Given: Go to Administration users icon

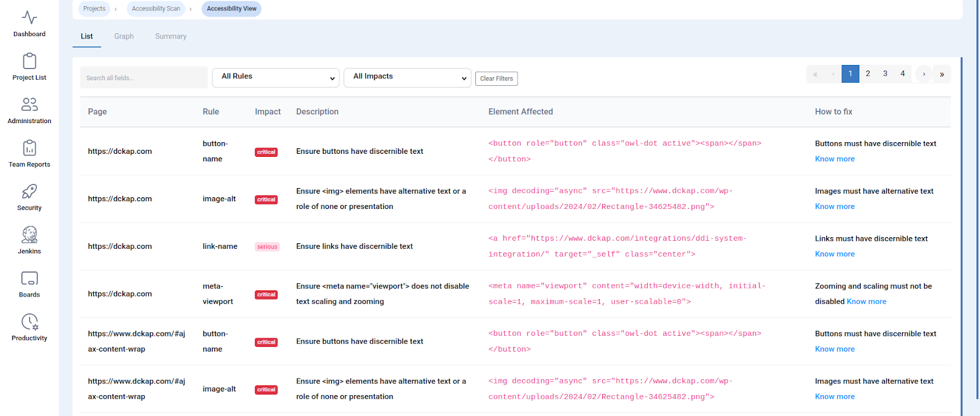Looking at the screenshot, I should 29,105.
